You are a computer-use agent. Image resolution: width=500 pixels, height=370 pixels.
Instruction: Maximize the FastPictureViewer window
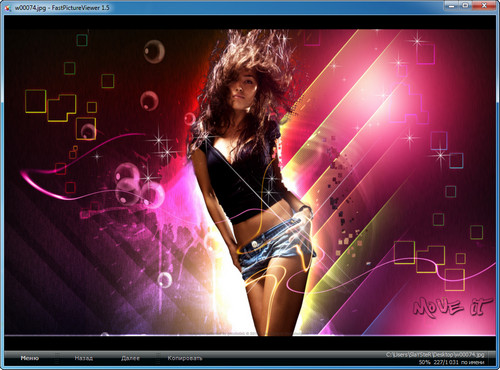(466, 5)
